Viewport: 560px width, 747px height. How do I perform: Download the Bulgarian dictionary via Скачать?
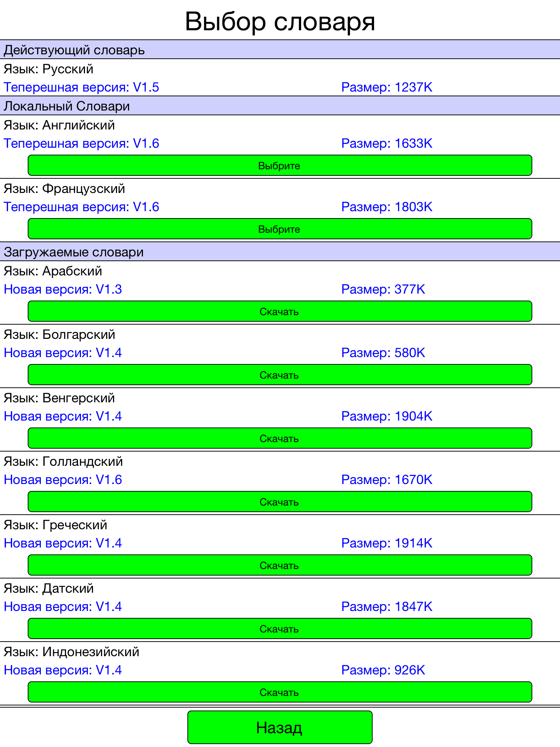pyautogui.click(x=280, y=375)
